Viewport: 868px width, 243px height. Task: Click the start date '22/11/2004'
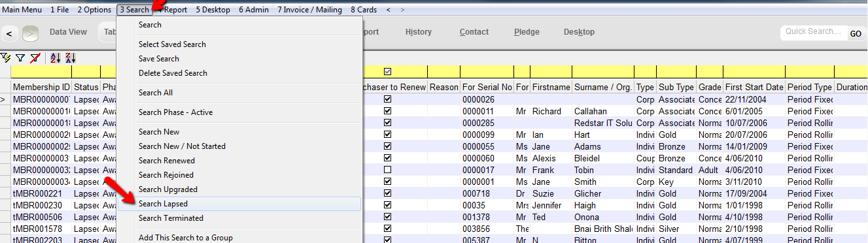pyautogui.click(x=754, y=99)
